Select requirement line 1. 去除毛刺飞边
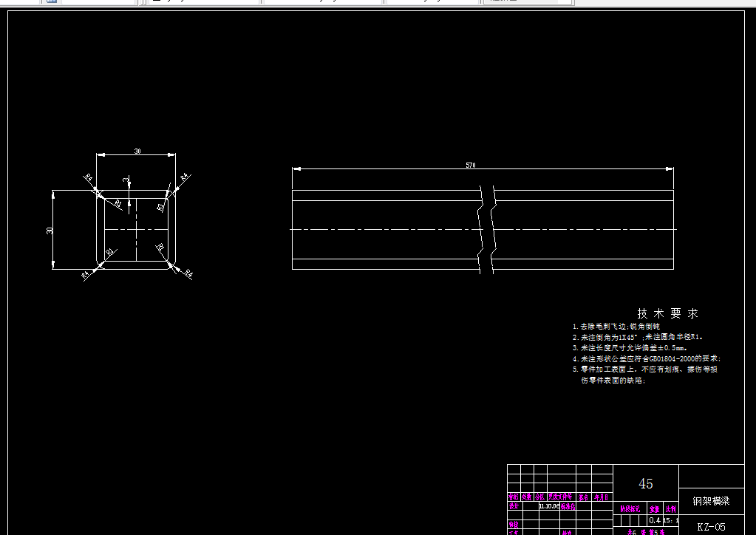Image resolution: width=756 pixels, height=535 pixels. click(616, 327)
